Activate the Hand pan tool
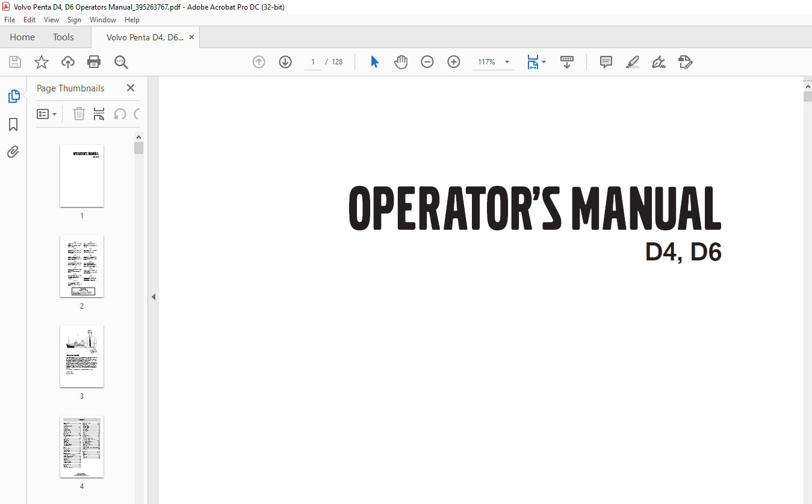The image size is (812, 504). (401, 62)
